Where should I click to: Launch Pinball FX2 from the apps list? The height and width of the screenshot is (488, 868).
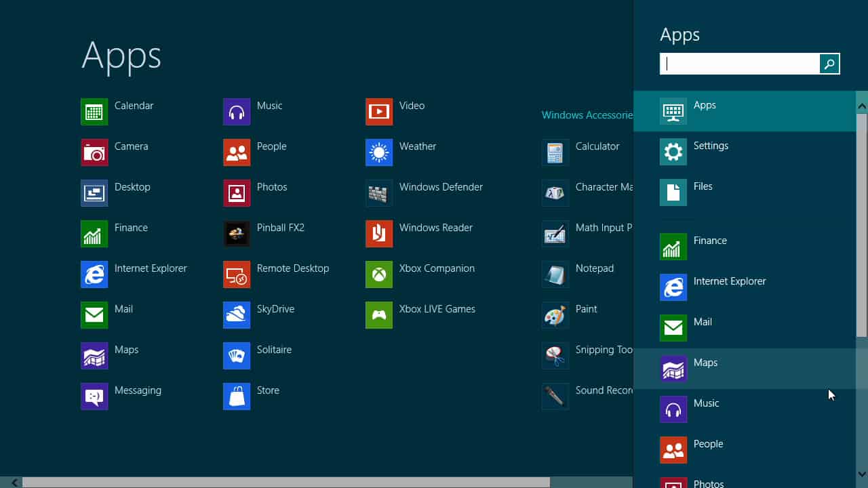pyautogui.click(x=237, y=234)
